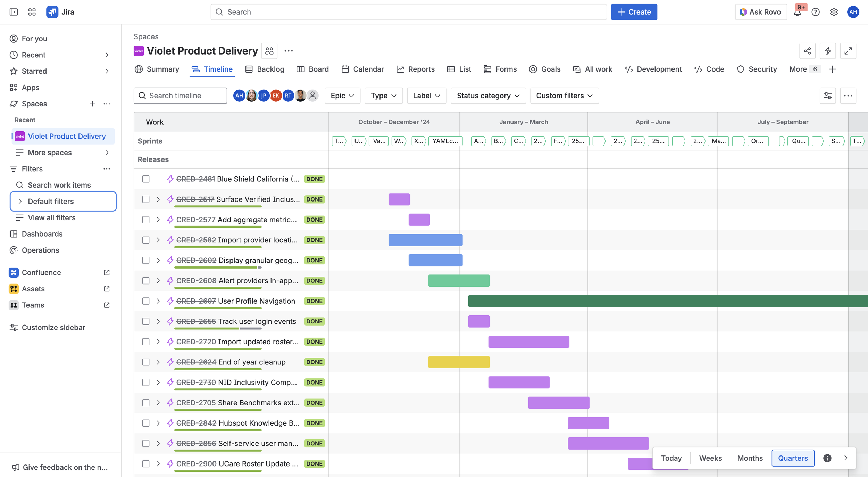Open the automation lightning bolt icon
The height and width of the screenshot is (477, 868).
[828, 51]
